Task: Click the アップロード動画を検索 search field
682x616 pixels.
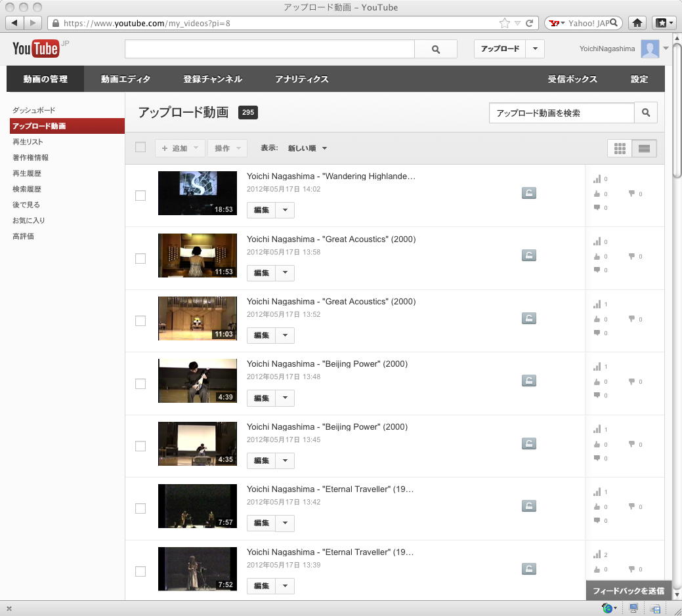Action: tap(562, 113)
